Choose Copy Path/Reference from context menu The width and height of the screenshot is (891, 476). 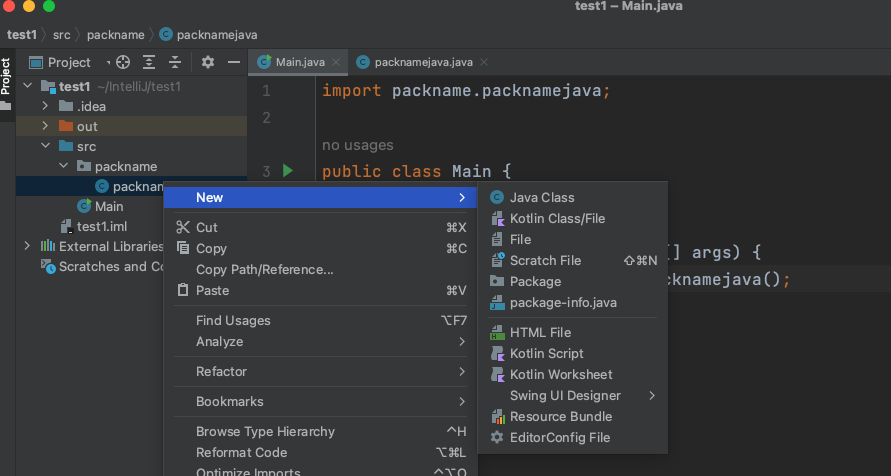point(320,269)
